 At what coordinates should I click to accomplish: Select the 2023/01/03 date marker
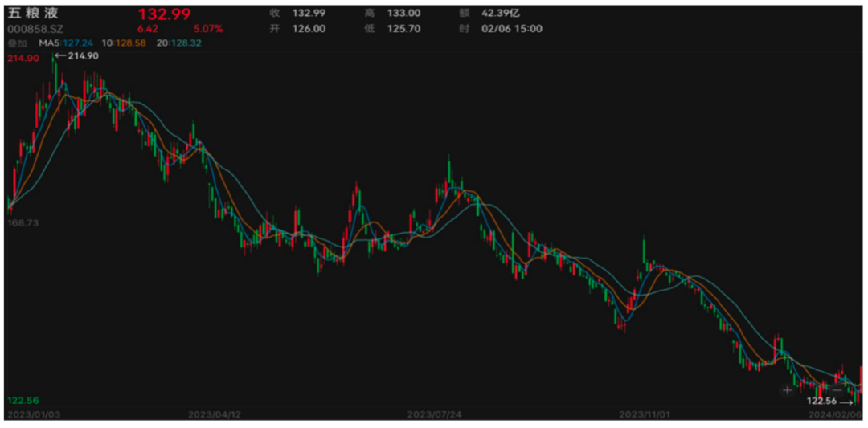[x=34, y=414]
